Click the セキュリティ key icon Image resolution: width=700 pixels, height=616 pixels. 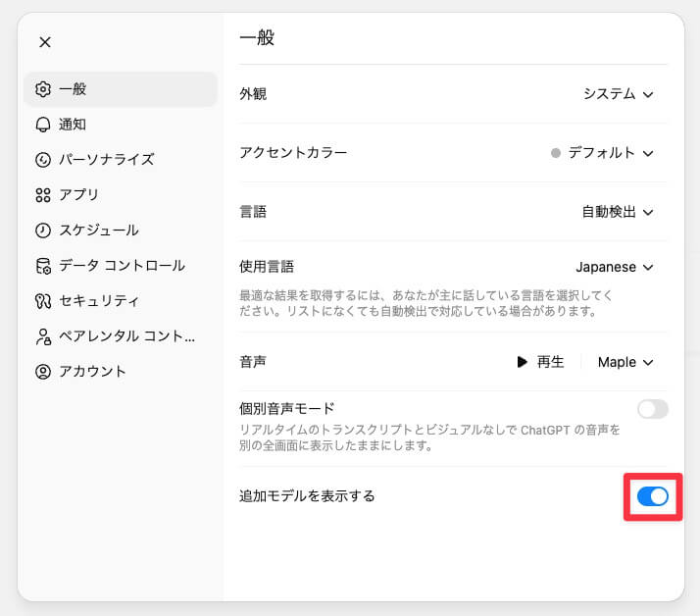coord(43,301)
